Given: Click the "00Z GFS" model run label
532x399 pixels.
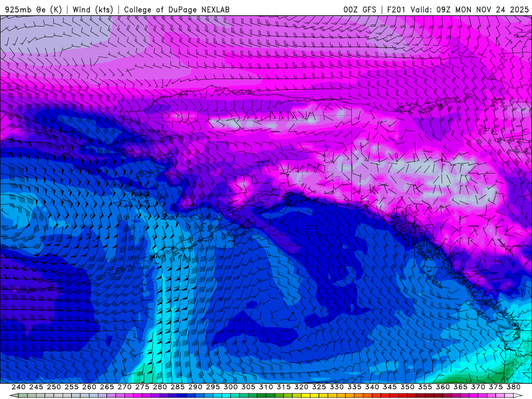Looking at the screenshot, I should 360,9.
